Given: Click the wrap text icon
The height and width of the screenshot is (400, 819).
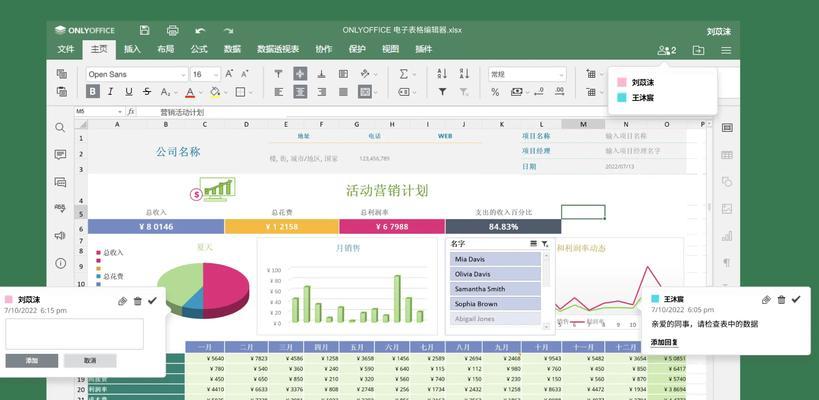Looking at the screenshot, I should click(343, 74).
